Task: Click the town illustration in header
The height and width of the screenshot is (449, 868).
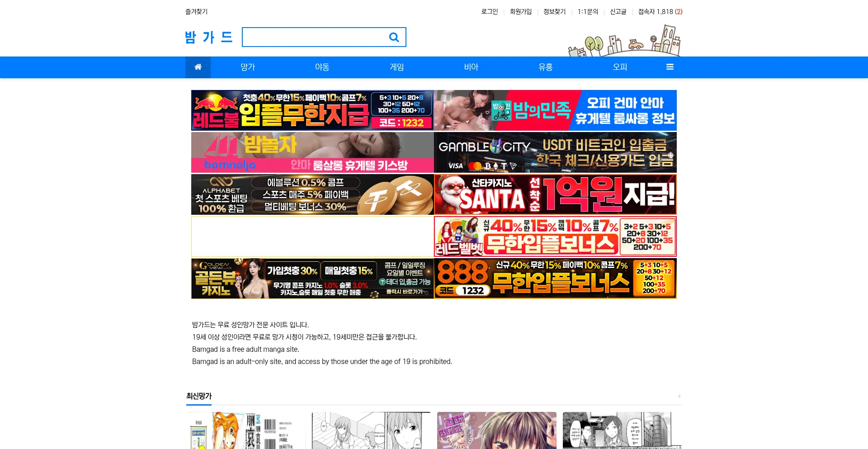Action: coord(624,41)
